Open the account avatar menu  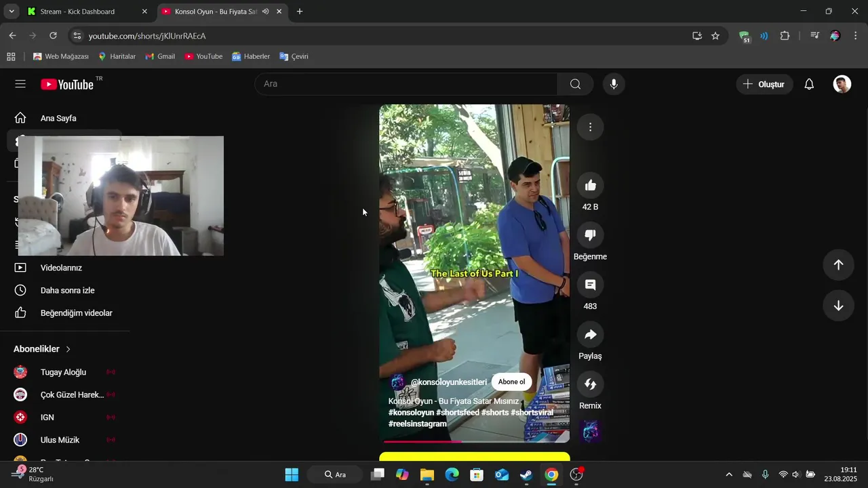842,84
